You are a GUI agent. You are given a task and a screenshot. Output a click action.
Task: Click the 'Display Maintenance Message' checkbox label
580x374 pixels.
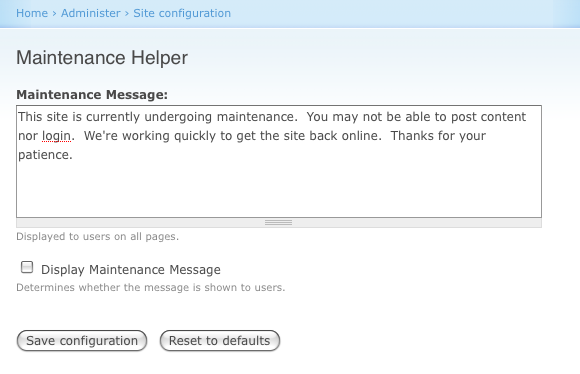(131, 270)
